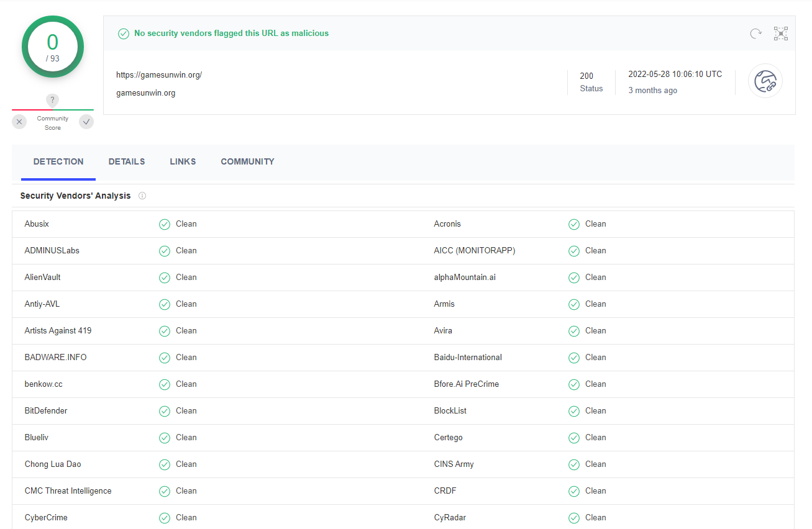812x529 pixels.
Task: Click the 'No security vendors flagged' banner text
Action: click(231, 34)
